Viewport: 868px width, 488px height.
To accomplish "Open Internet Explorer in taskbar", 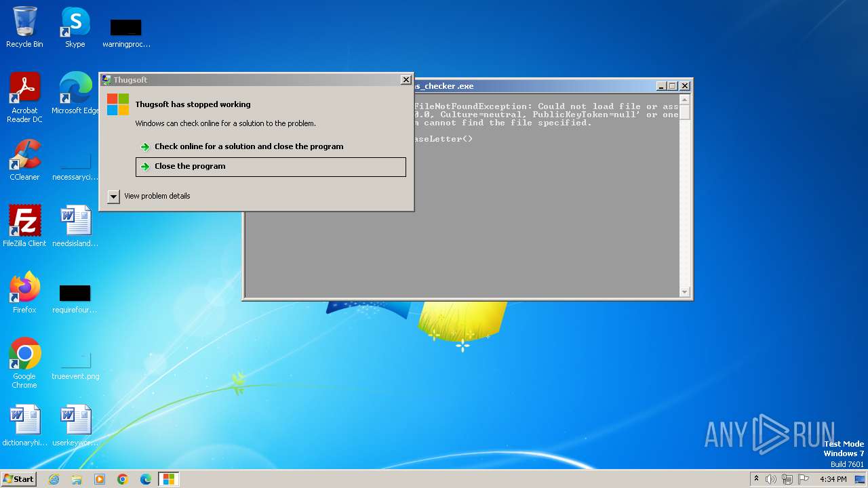I will [x=54, y=479].
